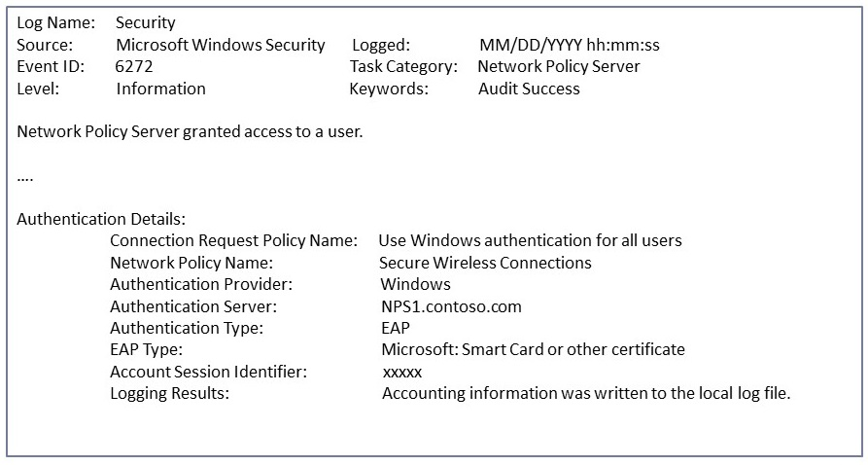The height and width of the screenshot is (465, 868).
Task: Click the Information level value
Action: tap(160, 89)
